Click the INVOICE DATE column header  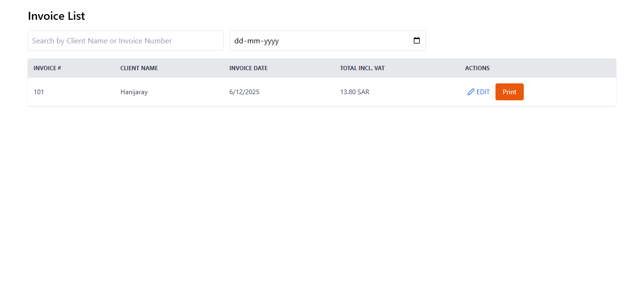coord(248,68)
